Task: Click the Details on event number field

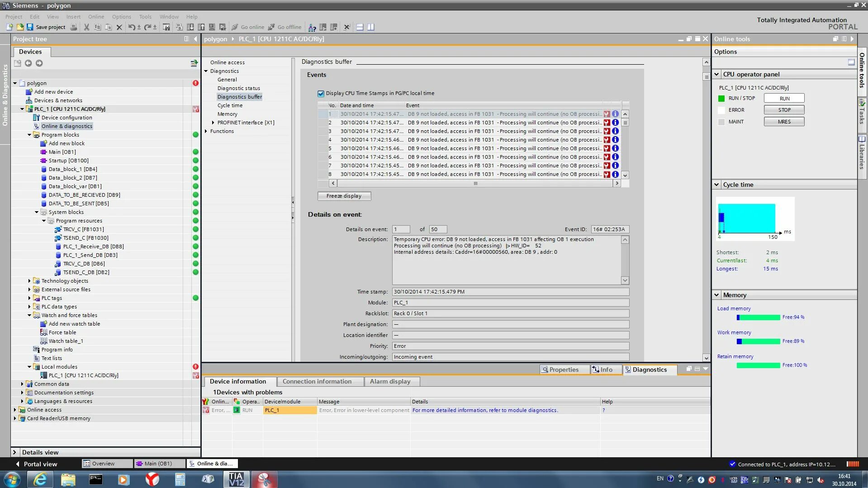Action: tap(401, 229)
